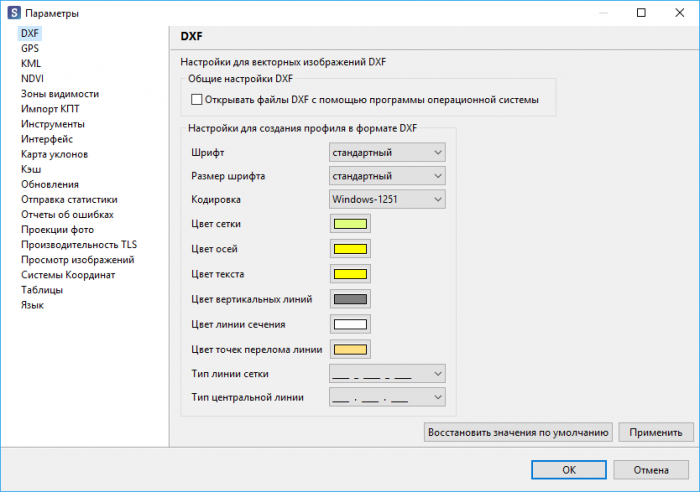Click the Отмена button
This screenshot has width=700, height=492.
click(651, 470)
